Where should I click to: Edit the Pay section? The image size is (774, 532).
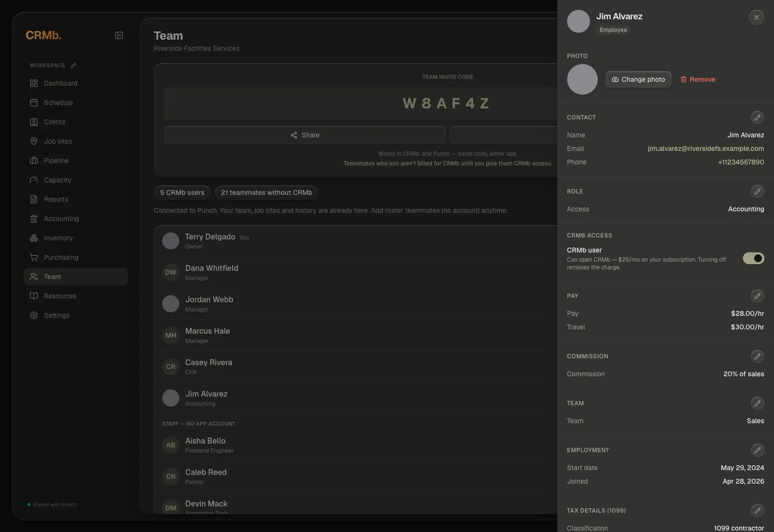(758, 296)
